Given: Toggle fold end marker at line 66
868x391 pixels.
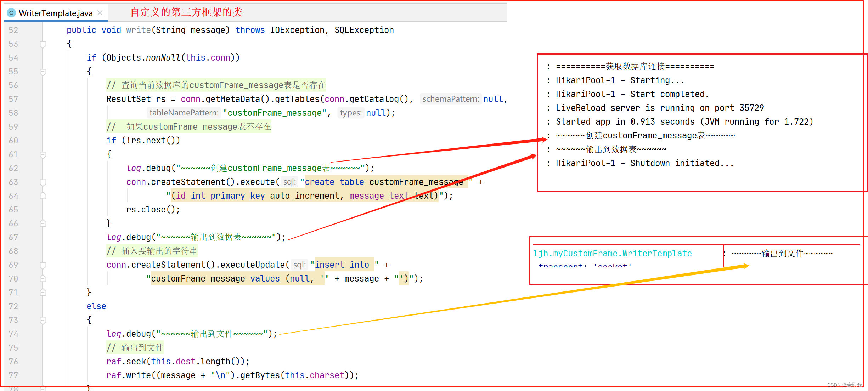Looking at the screenshot, I should click(x=43, y=223).
